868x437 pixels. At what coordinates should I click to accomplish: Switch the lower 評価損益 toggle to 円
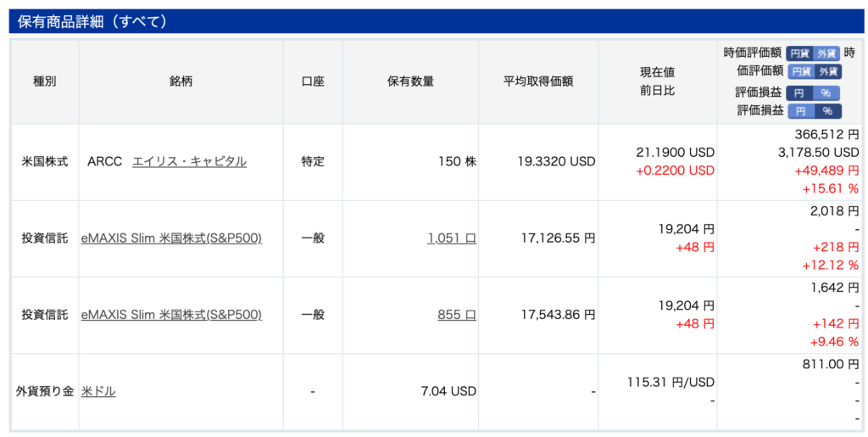tap(801, 111)
